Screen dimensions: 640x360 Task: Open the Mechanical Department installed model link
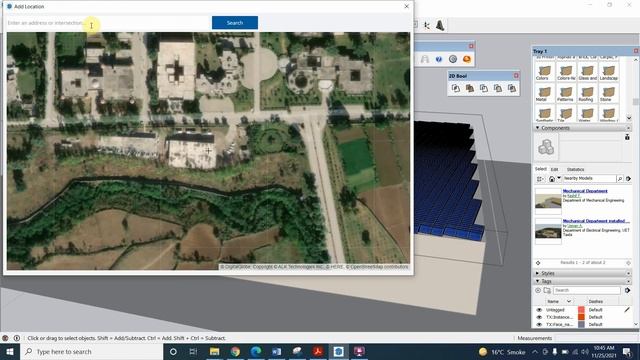[596, 221]
